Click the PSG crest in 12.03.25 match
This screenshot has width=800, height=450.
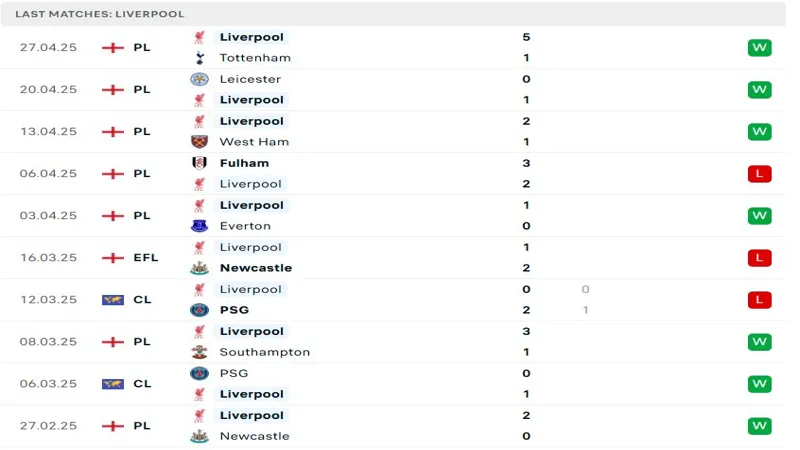(199, 310)
